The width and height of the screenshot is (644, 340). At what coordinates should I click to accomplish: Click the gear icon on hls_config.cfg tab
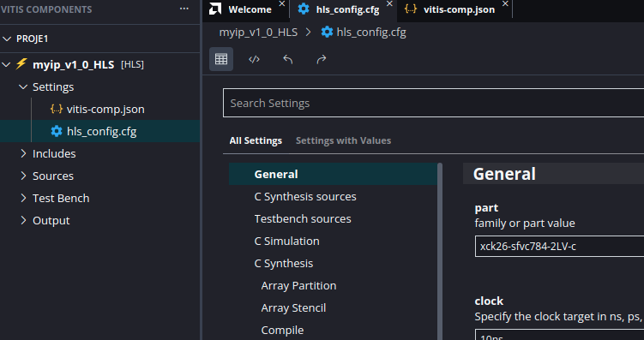304,9
